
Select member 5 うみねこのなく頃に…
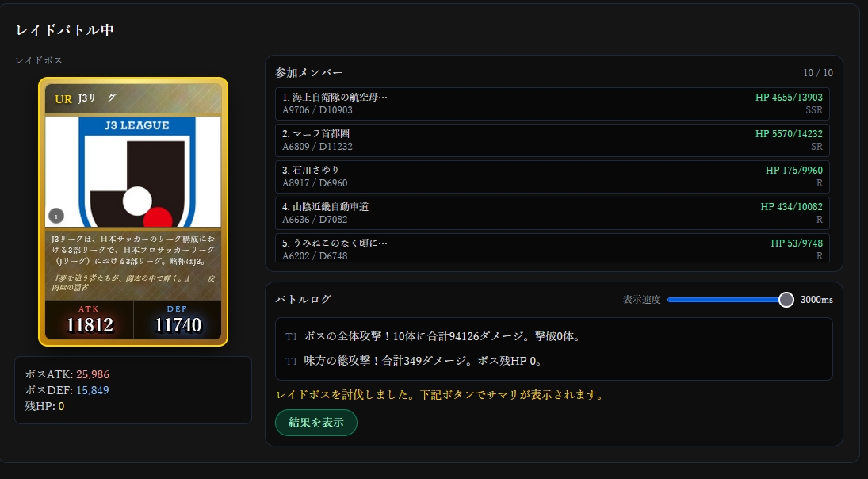point(553,248)
